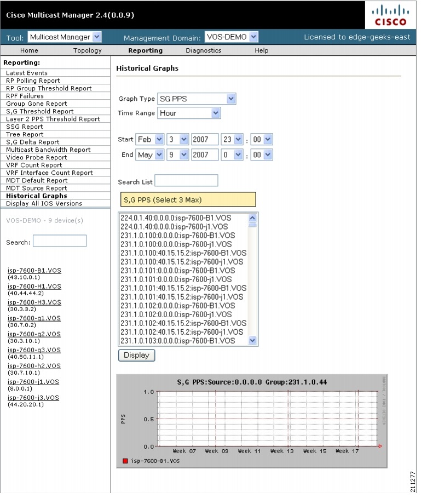Image resolution: width=427 pixels, height=504 pixels.
Task: Open the Start day dropdown
Action: point(178,140)
